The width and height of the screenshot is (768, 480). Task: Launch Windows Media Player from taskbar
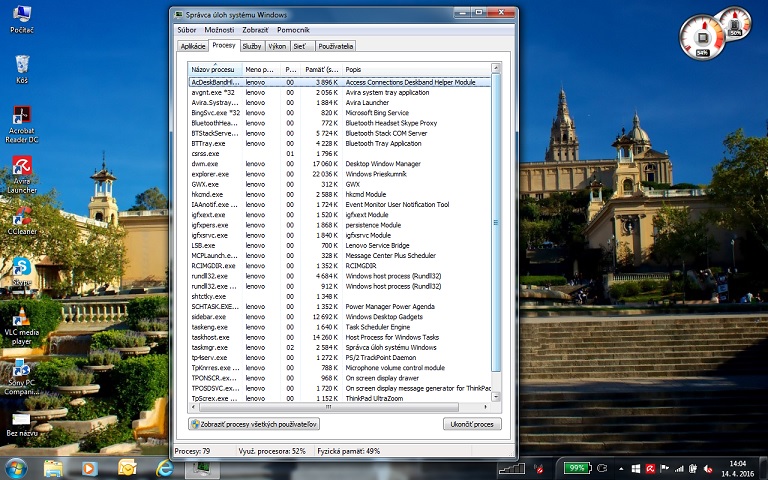[x=90, y=469]
